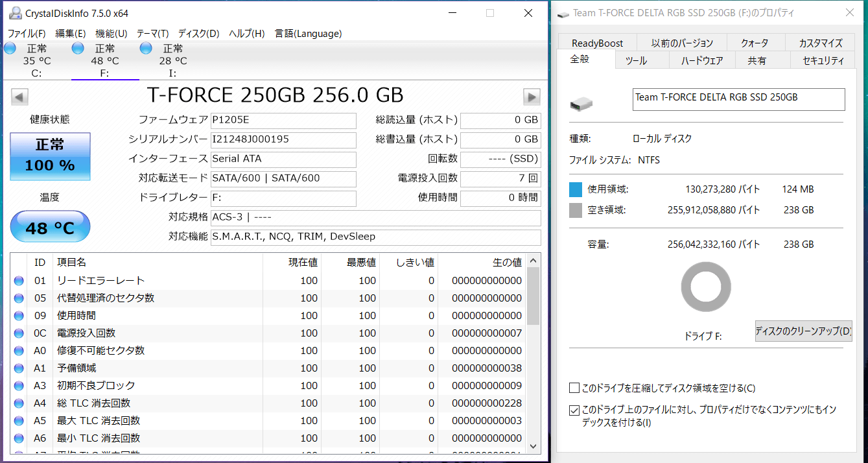Switch to the 以前のバージョン tab
The width and height of the screenshot is (868, 463).
coord(682,43)
